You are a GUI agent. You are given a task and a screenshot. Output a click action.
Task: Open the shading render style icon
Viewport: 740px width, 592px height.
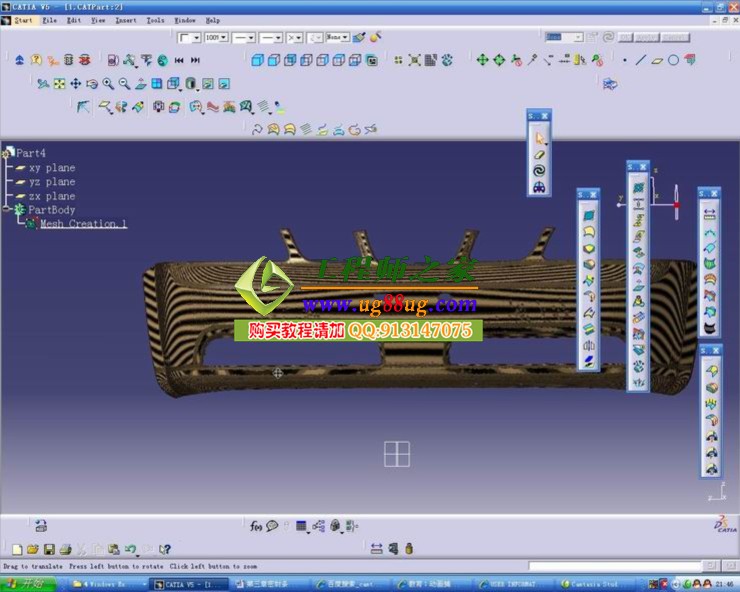pyautogui.click(x=190, y=84)
